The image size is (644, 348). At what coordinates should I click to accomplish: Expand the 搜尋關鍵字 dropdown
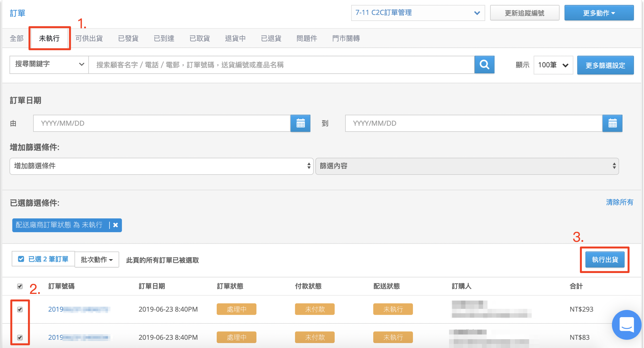pyautogui.click(x=49, y=65)
